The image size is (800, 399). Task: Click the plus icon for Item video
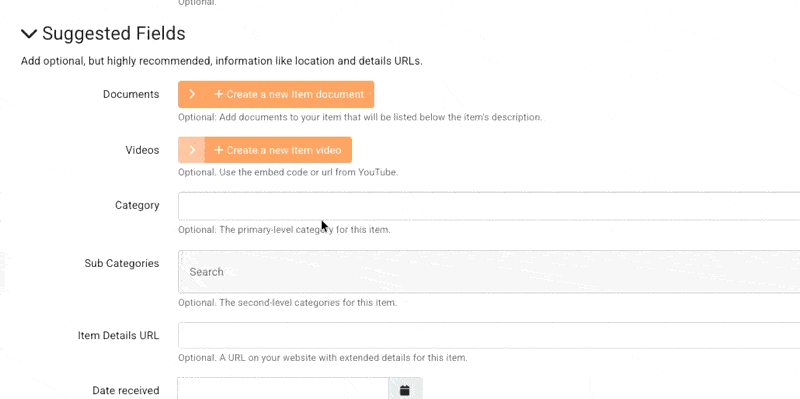[x=219, y=150]
